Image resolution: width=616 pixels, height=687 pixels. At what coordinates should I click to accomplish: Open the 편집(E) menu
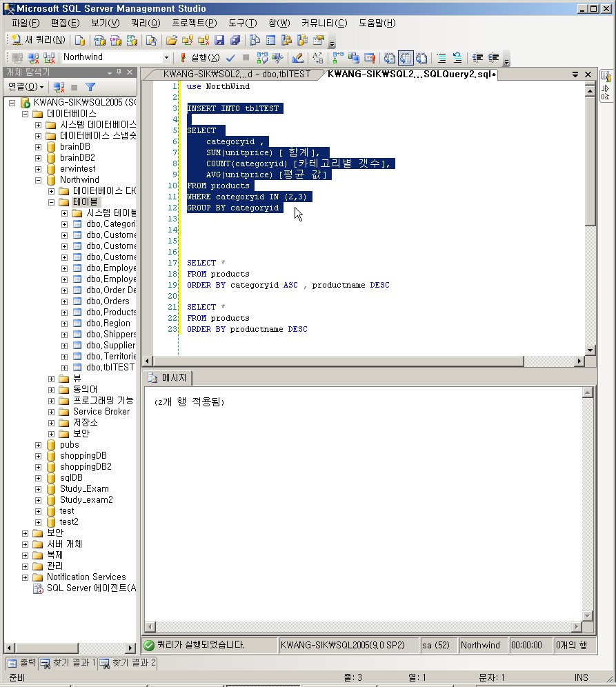tap(66, 23)
